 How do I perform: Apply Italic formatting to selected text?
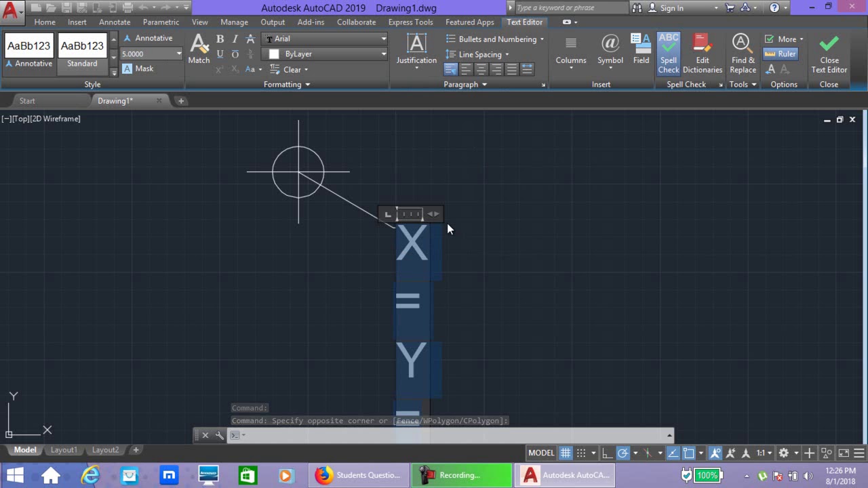click(235, 39)
